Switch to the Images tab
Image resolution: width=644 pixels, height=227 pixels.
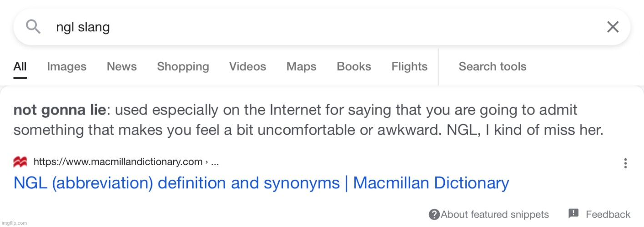click(66, 66)
